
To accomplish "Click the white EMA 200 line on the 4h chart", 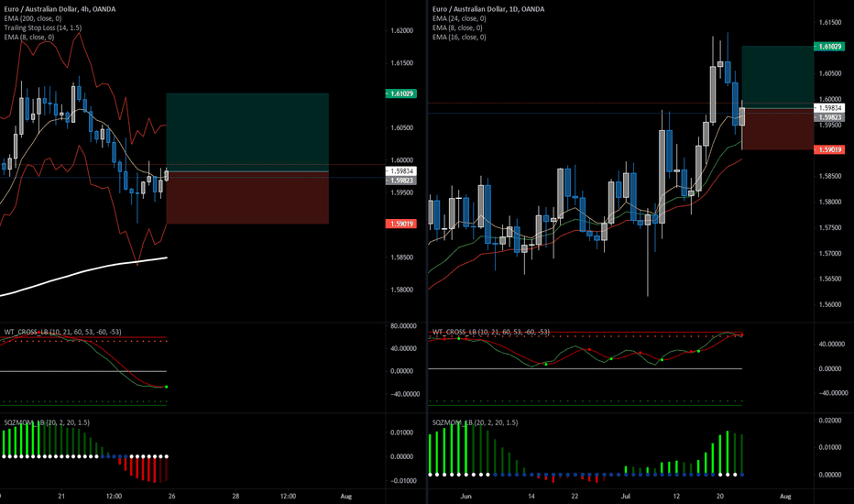I will pyautogui.click(x=82, y=272).
